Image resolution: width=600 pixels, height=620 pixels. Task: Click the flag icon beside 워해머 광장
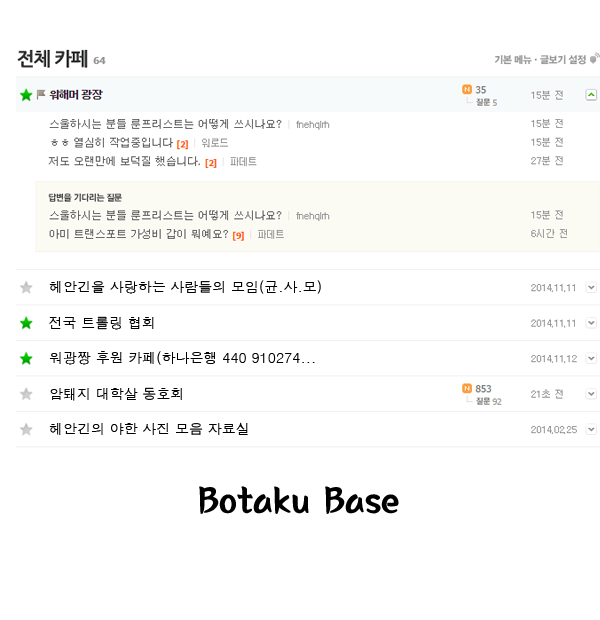[x=41, y=94]
